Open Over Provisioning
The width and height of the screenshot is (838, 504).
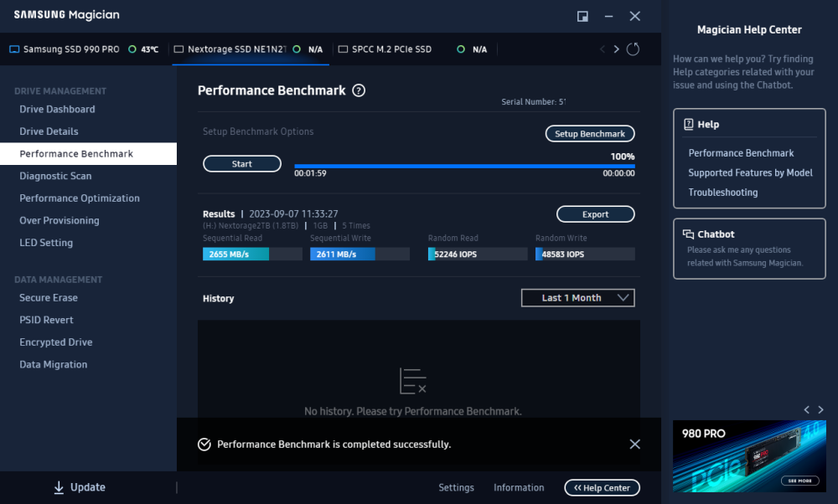pos(59,220)
